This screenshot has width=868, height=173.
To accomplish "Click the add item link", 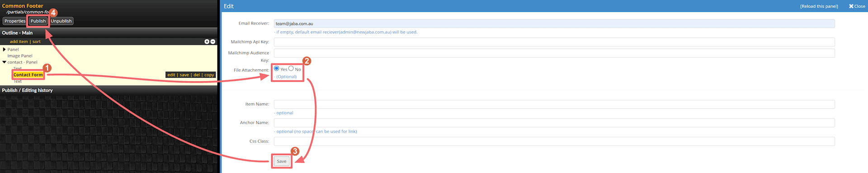I will 19,42.
